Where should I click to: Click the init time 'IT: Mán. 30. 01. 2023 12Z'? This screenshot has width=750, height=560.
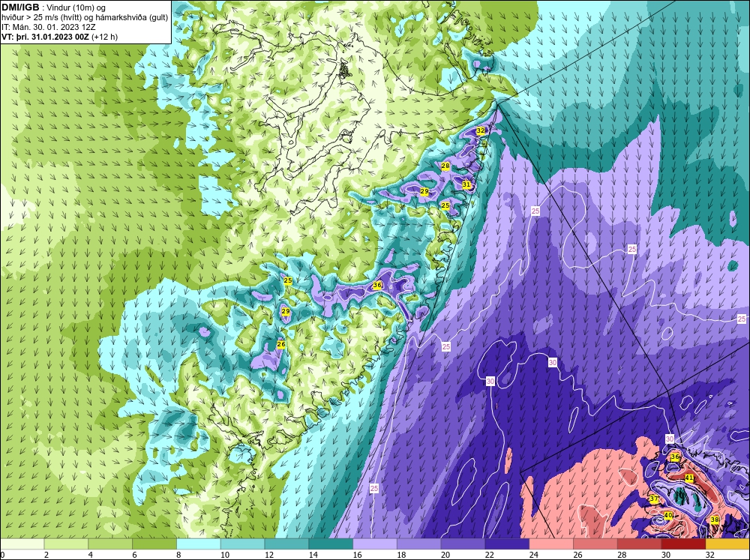tap(49, 27)
